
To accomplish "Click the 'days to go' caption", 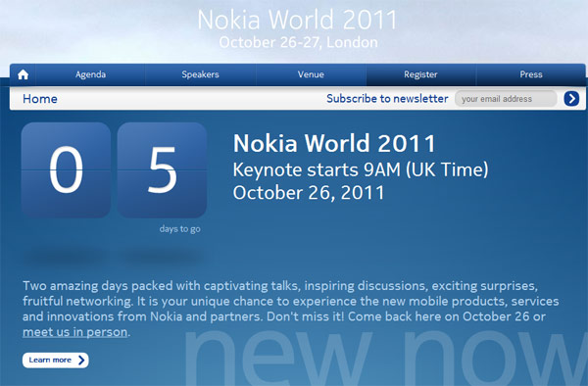I will pyautogui.click(x=179, y=228).
